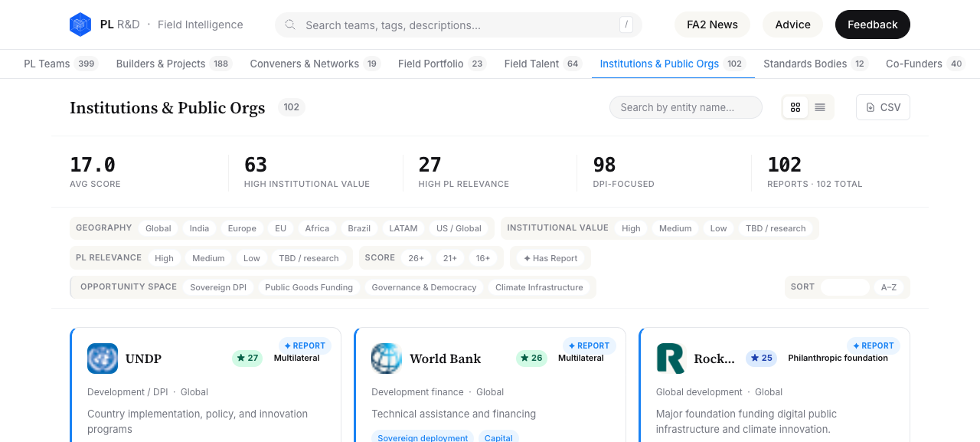Click Rockefeller score star 25
980x442 pixels.
point(761,358)
